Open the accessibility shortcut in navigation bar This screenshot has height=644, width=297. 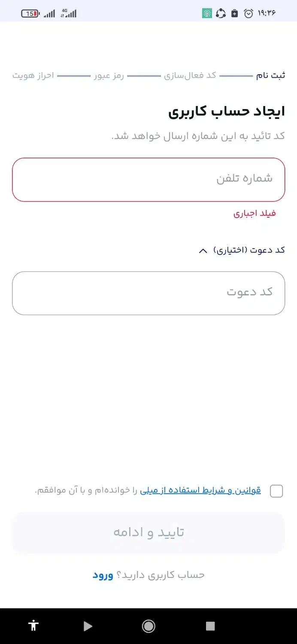(x=33, y=626)
